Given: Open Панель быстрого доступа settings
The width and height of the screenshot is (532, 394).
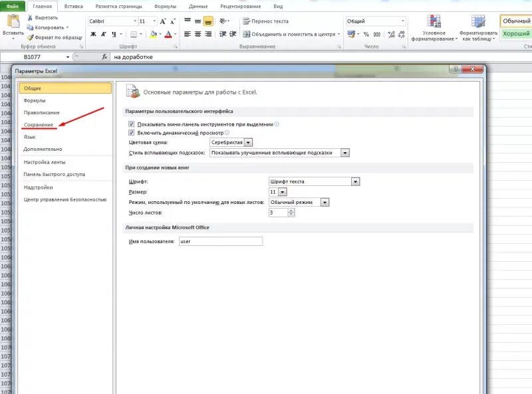Looking at the screenshot, I should pyautogui.click(x=55, y=174).
